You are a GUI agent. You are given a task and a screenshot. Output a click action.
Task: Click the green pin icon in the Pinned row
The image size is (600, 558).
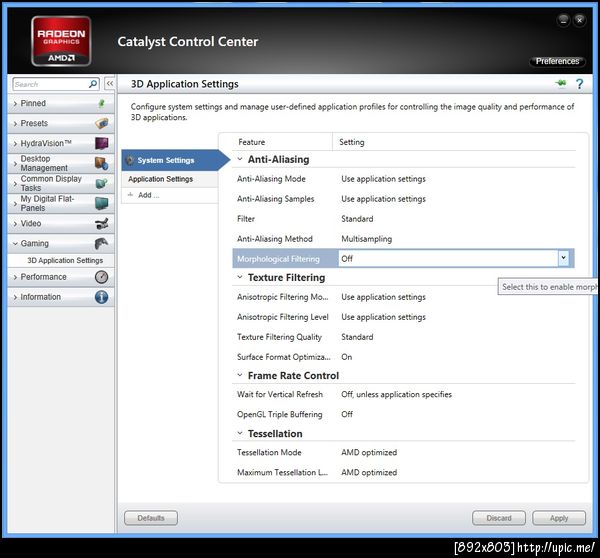click(101, 103)
